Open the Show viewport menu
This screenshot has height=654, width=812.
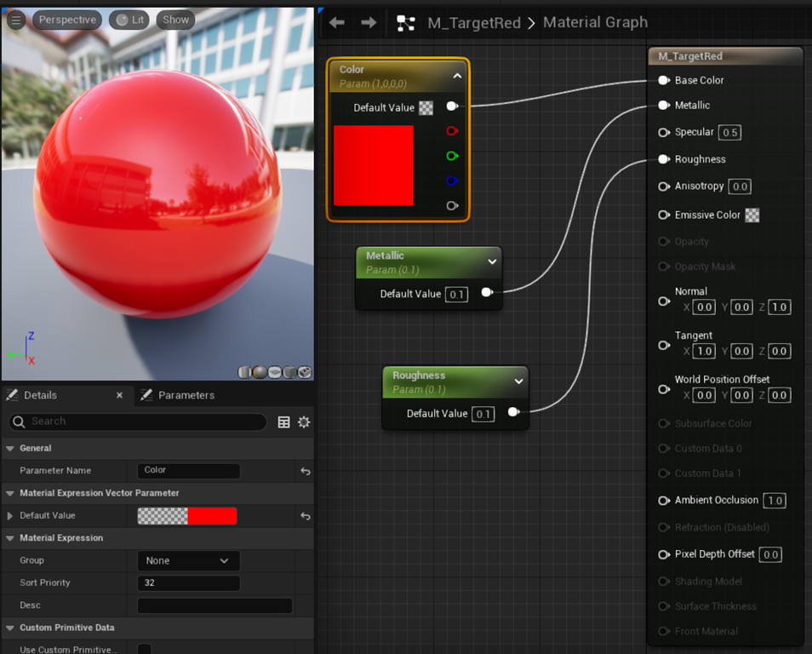point(175,20)
